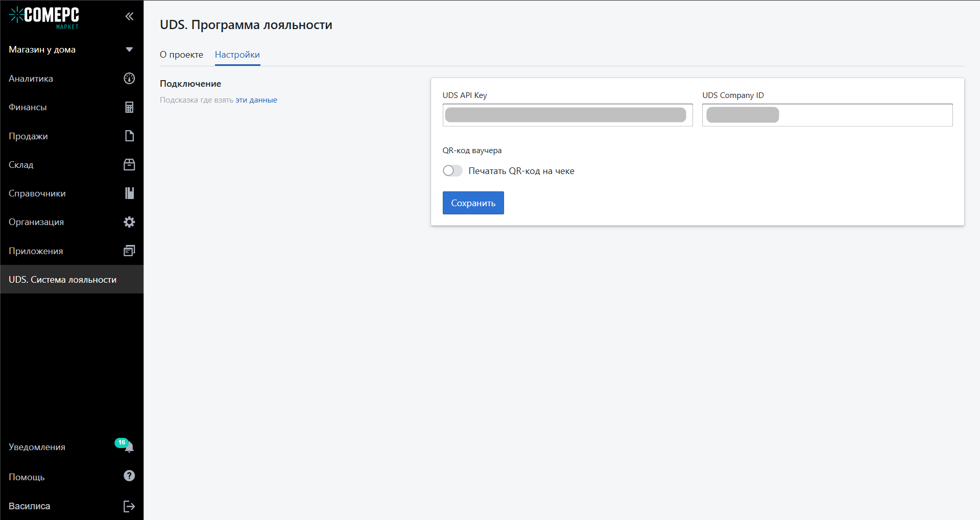
Task: Switch to the О проекте tab
Action: 181,55
